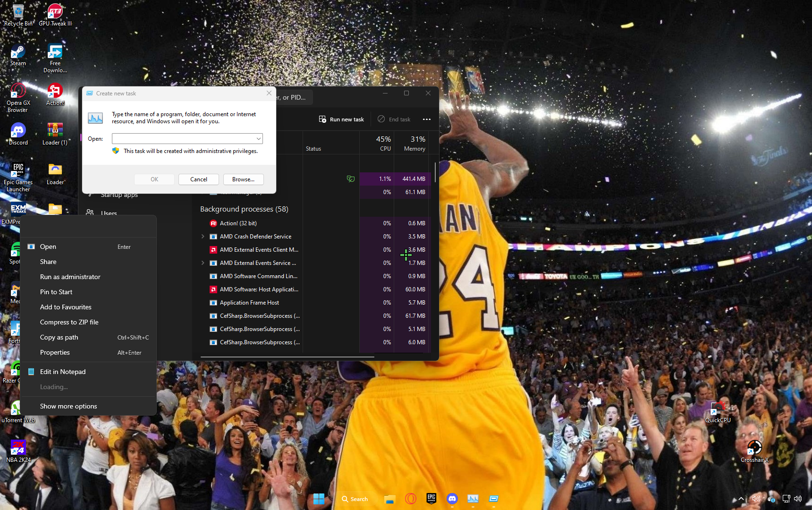Select Open in the context menu
The image size is (812, 510).
tap(88, 246)
